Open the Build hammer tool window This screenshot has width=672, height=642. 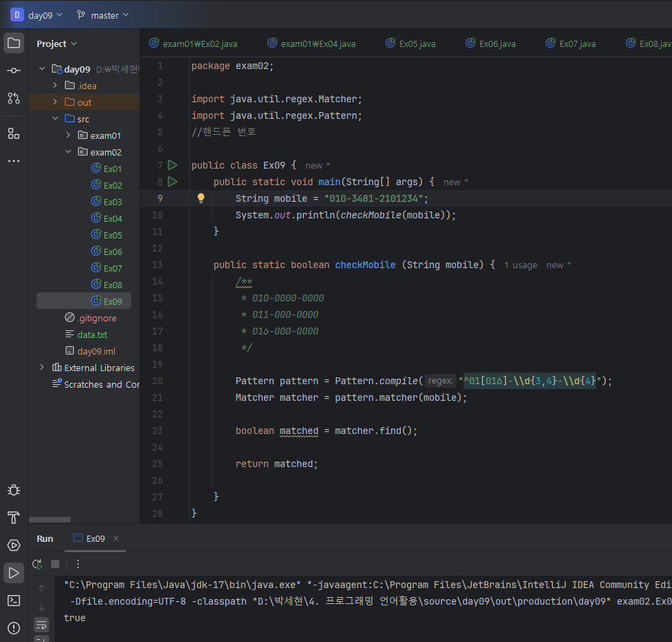click(x=14, y=518)
